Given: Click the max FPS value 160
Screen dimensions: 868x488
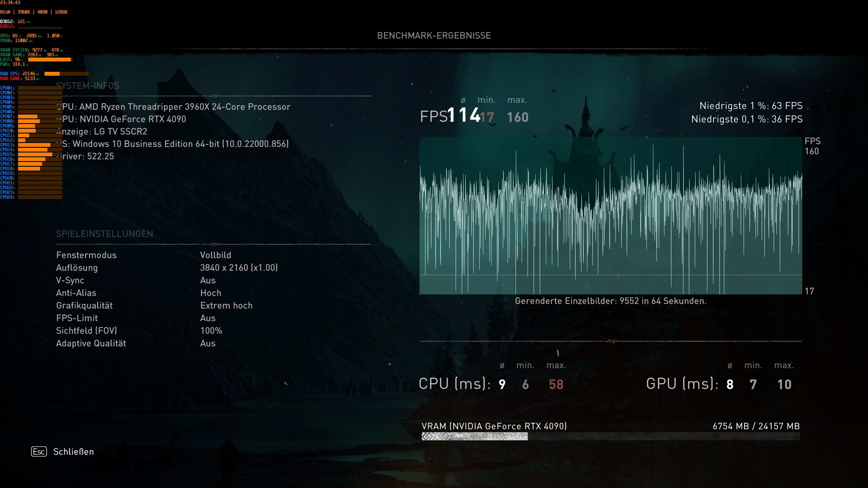Looking at the screenshot, I should [518, 117].
